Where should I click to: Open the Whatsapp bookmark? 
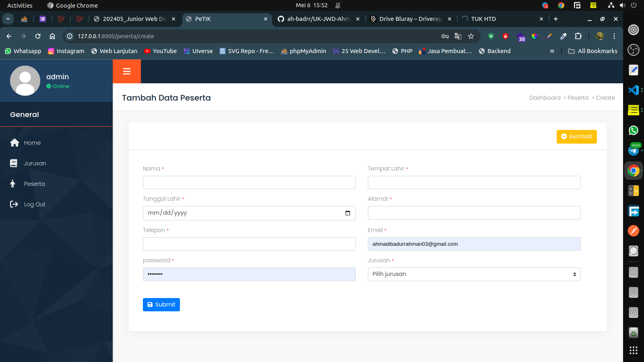click(x=23, y=51)
